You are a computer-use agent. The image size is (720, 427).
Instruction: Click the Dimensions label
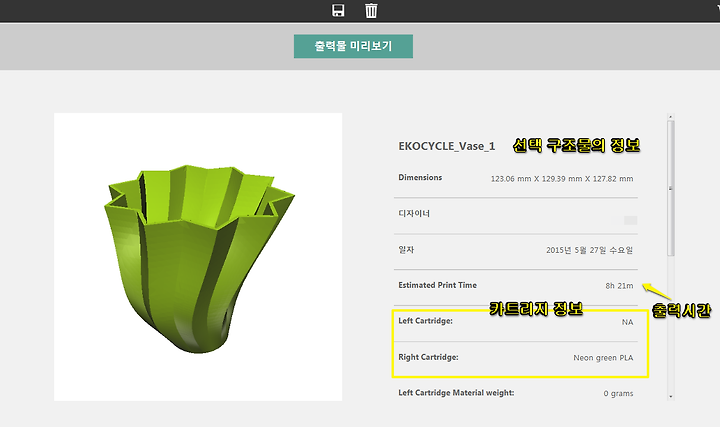pos(420,177)
